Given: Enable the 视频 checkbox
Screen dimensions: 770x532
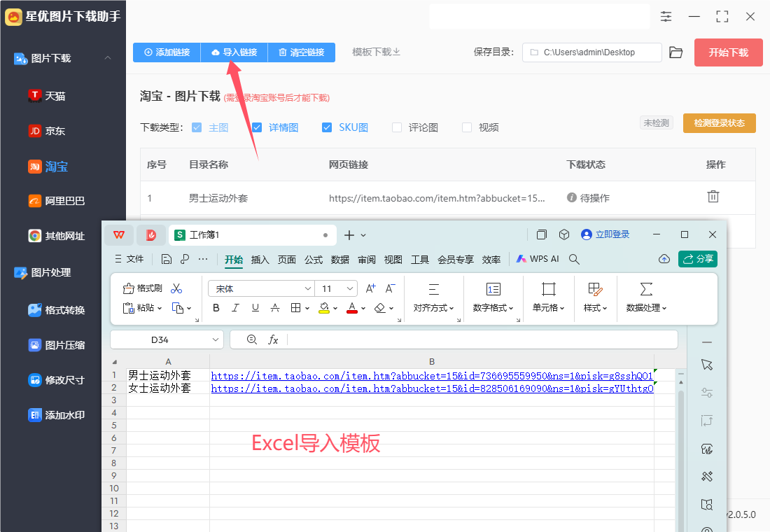Looking at the screenshot, I should [x=467, y=127].
